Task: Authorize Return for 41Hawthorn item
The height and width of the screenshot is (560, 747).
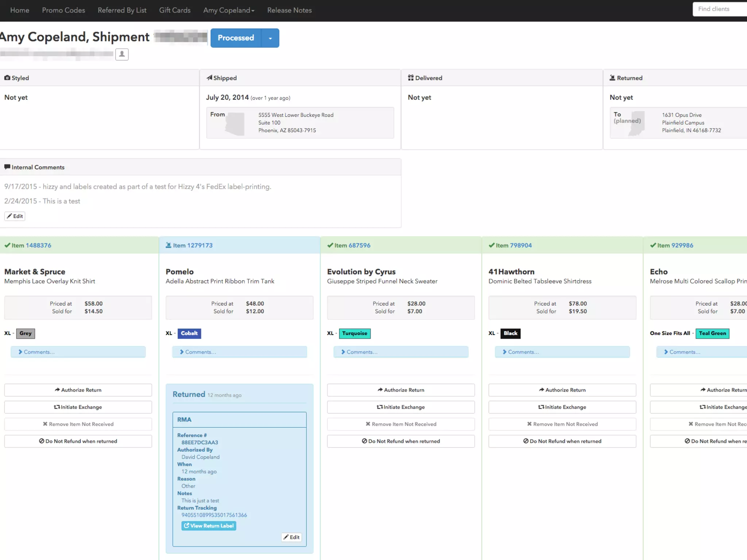Action: point(562,390)
